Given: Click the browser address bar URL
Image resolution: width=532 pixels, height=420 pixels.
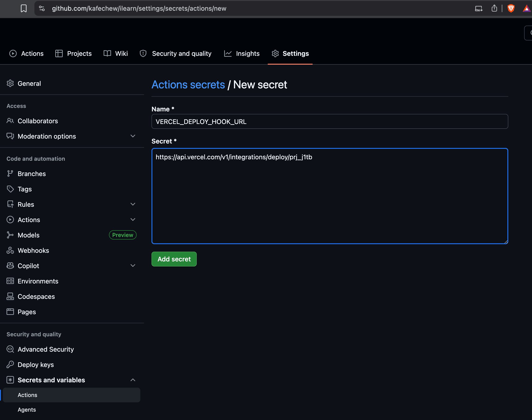Looking at the screenshot, I should [x=139, y=8].
